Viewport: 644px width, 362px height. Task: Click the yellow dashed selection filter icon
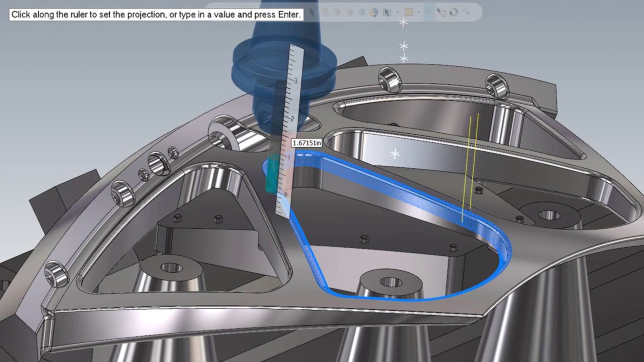(x=409, y=12)
